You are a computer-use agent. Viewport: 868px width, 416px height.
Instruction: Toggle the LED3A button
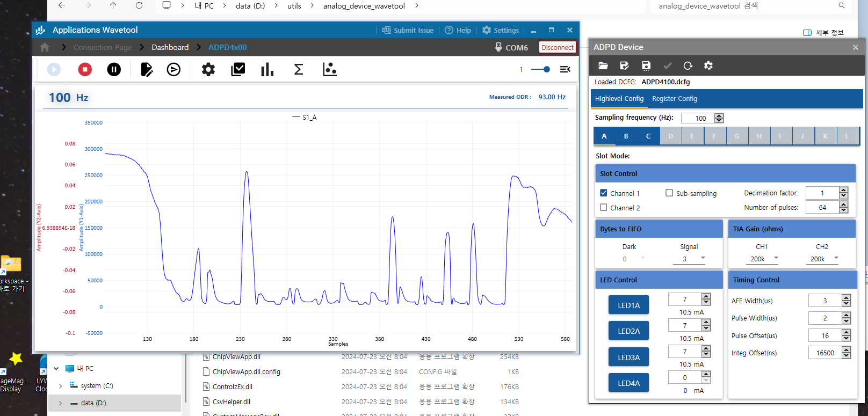click(628, 357)
